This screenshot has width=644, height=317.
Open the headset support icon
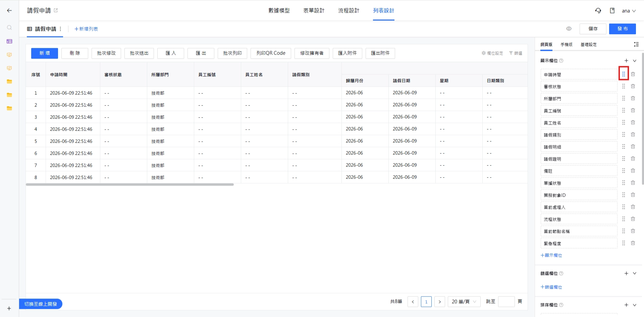click(598, 10)
